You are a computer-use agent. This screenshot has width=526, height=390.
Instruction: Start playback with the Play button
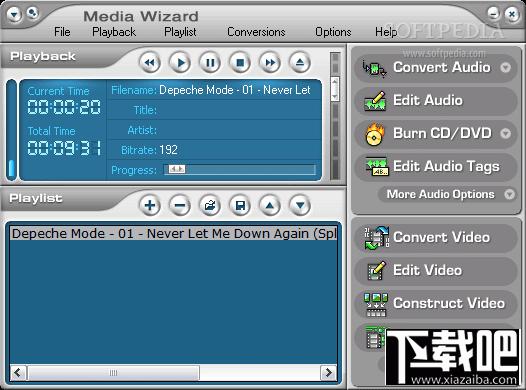click(x=180, y=62)
